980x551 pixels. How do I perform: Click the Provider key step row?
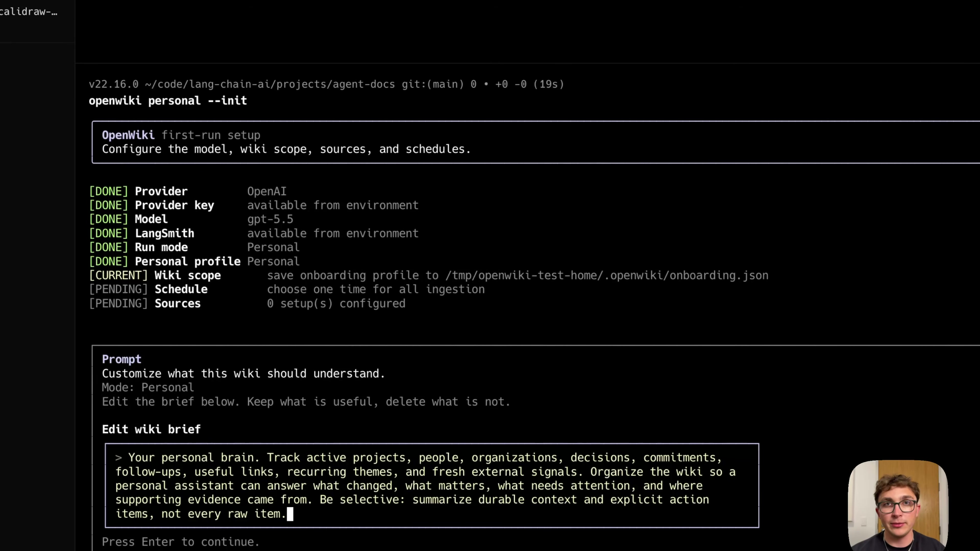pos(254,205)
